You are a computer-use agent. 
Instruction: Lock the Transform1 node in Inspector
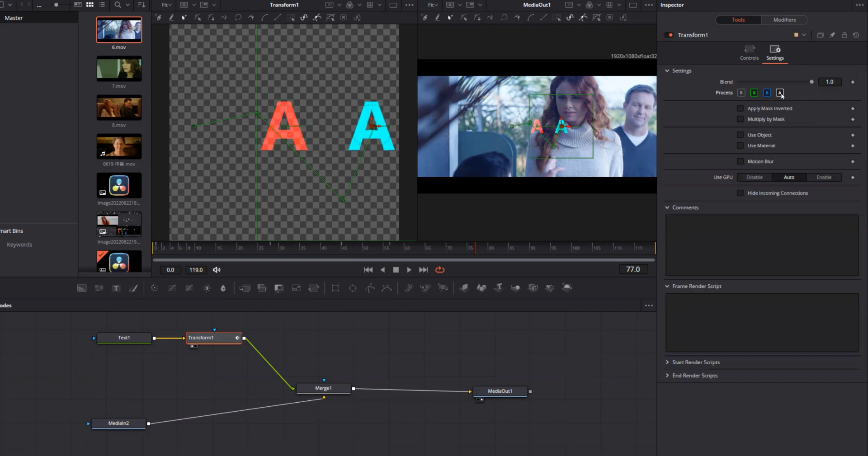pyautogui.click(x=844, y=35)
